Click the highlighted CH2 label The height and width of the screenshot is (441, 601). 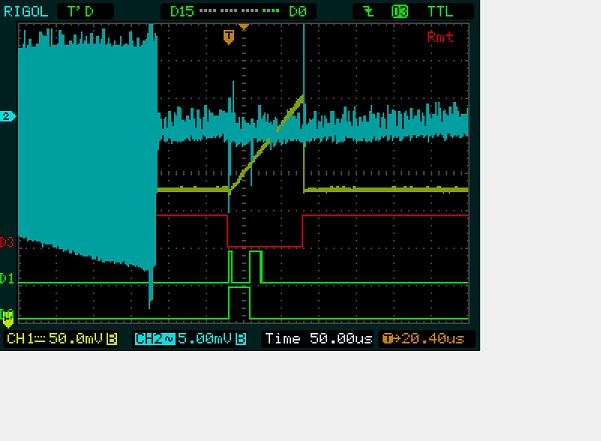(x=154, y=339)
